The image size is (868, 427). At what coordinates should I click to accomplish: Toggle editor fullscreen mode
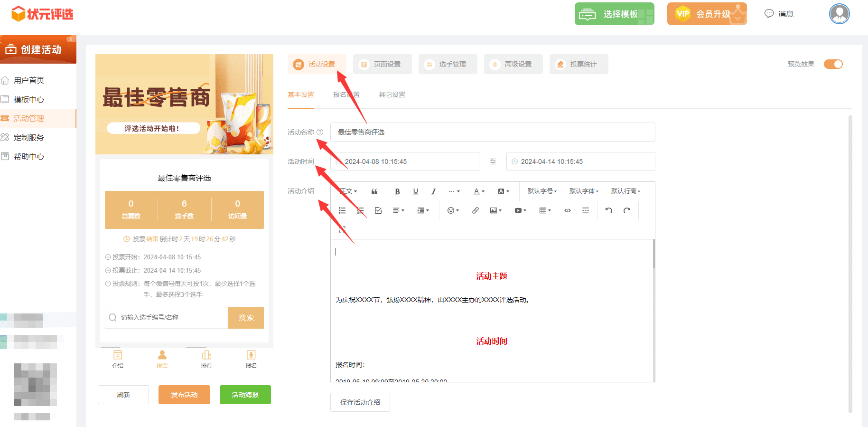pos(342,229)
